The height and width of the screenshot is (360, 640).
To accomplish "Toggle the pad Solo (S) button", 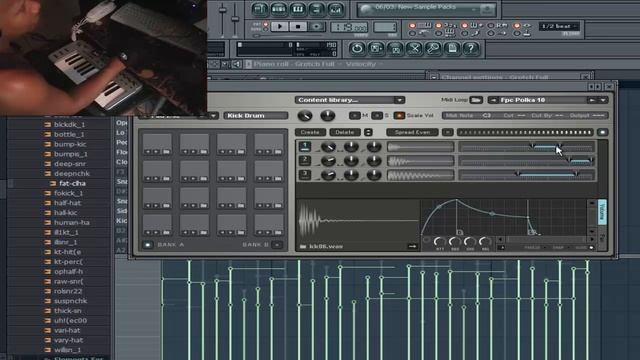I will (x=377, y=116).
